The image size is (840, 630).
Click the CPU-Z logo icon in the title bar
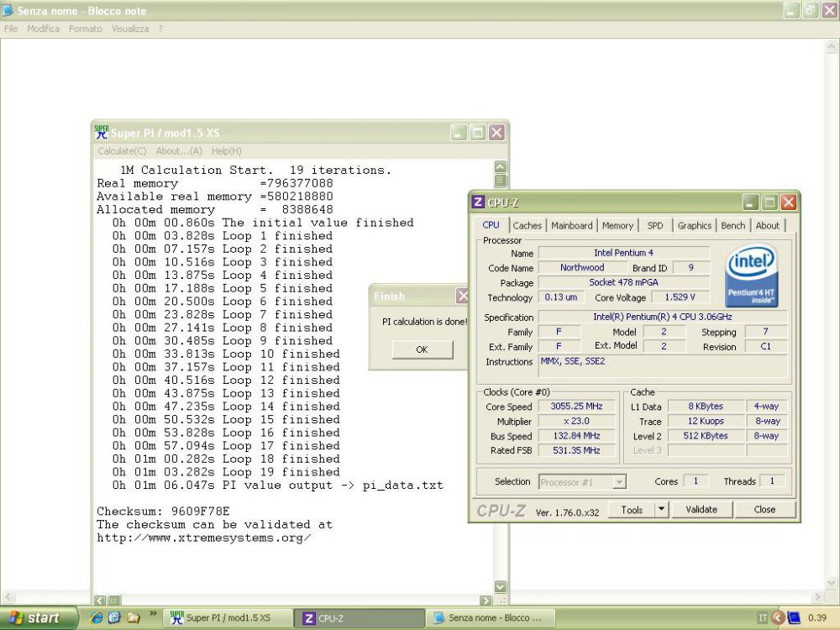(x=479, y=202)
